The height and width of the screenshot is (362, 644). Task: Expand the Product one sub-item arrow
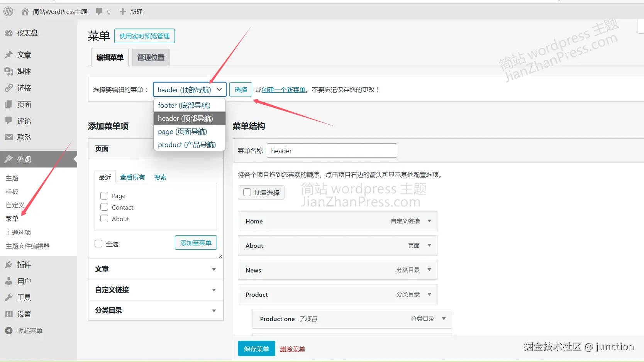[444, 319]
